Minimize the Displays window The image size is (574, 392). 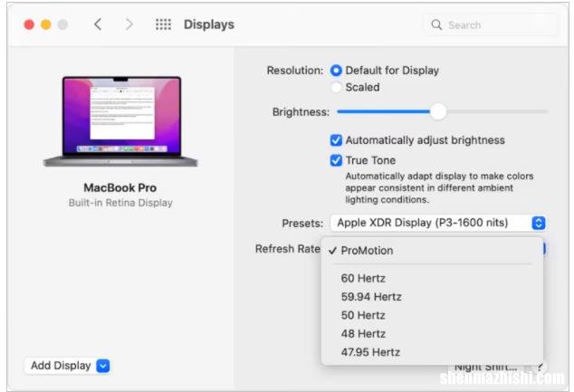[x=46, y=24]
